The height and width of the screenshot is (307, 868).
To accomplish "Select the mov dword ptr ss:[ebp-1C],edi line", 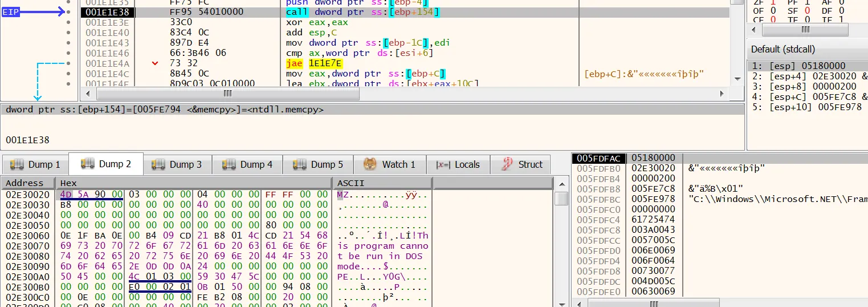I will point(367,43).
